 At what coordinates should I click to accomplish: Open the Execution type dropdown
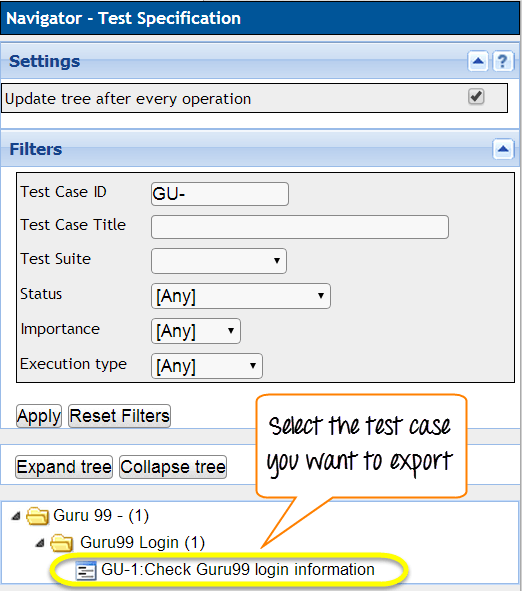point(207,366)
